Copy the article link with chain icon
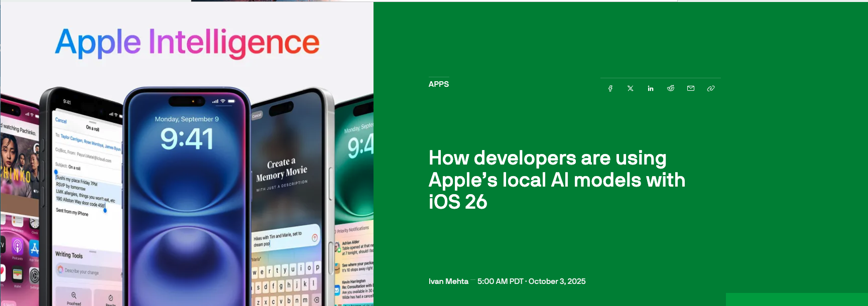Screen dimensions: 868x306 tap(711, 88)
